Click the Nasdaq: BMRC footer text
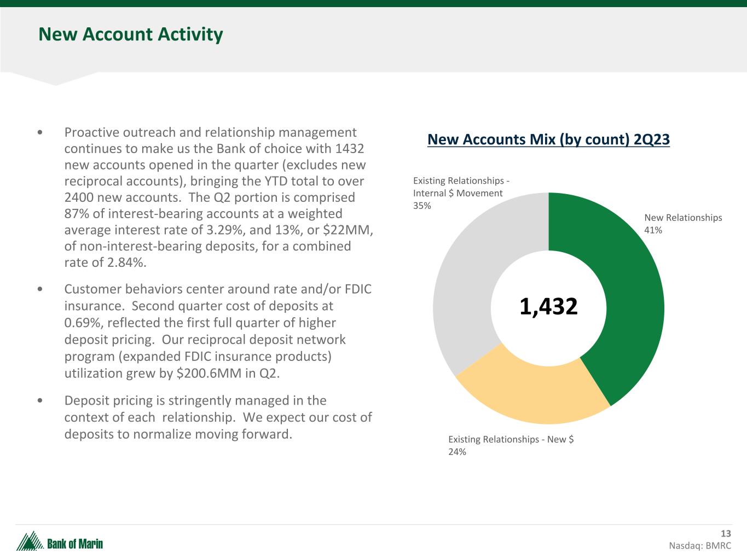Screen dimensions: 747x560 coord(699,545)
